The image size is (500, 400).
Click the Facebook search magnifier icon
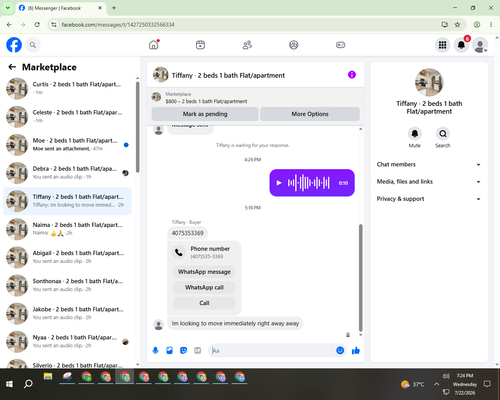pos(33,45)
